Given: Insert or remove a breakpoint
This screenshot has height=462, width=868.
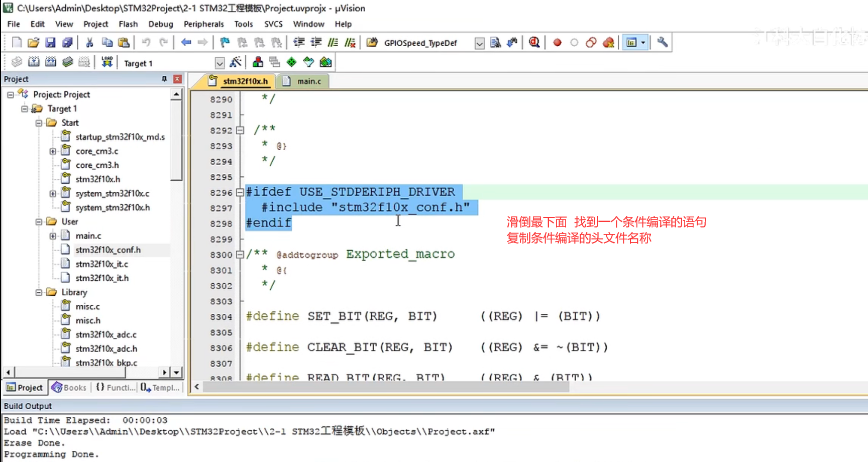Looking at the screenshot, I should pyautogui.click(x=557, y=42).
